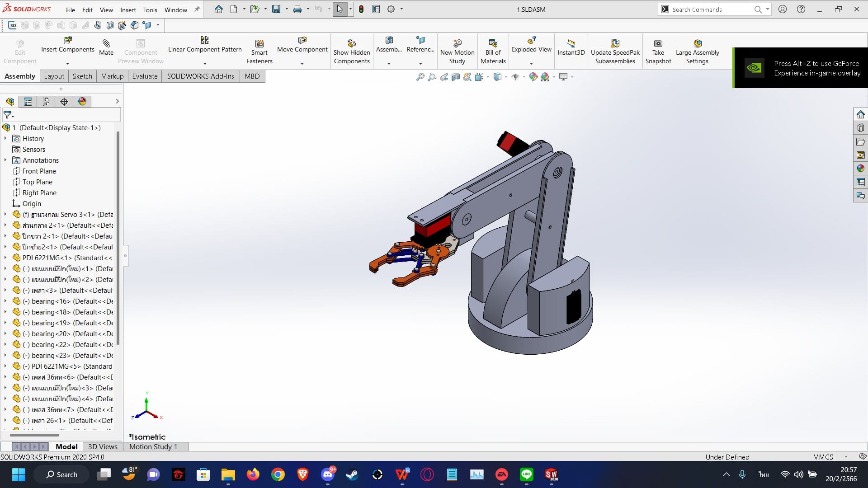Toggle Show Hidden Components
The height and width of the screenshot is (488, 868).
point(352,43)
